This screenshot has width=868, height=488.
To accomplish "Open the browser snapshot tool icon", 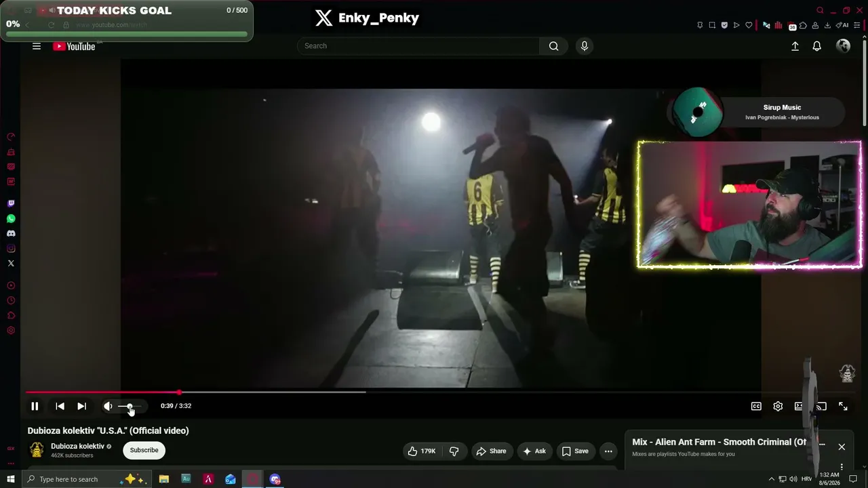I will click(x=712, y=25).
